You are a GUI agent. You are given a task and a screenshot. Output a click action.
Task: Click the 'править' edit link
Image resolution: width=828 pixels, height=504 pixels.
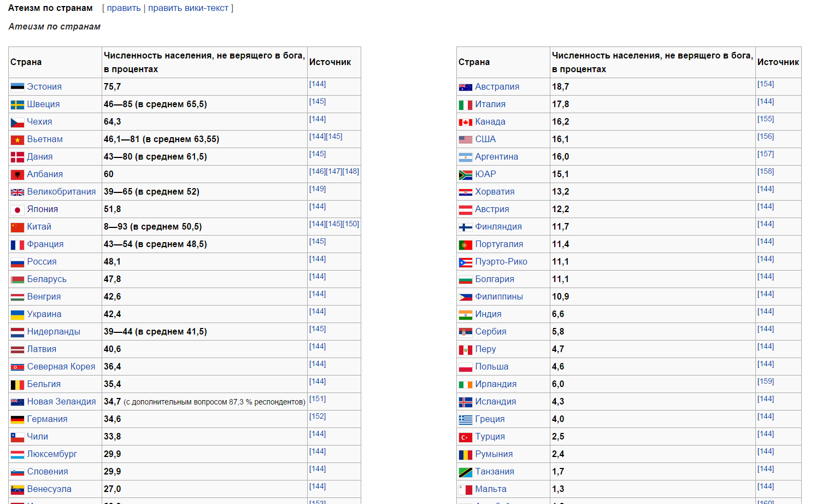124,8
